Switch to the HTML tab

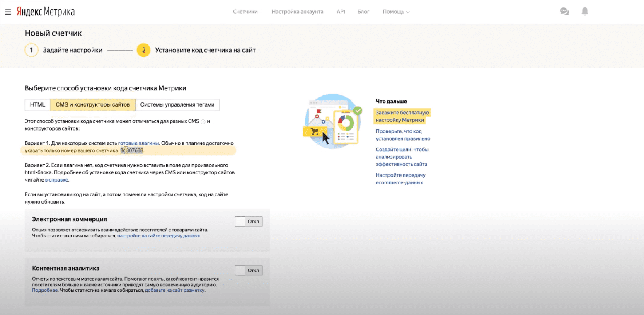pyautogui.click(x=38, y=105)
